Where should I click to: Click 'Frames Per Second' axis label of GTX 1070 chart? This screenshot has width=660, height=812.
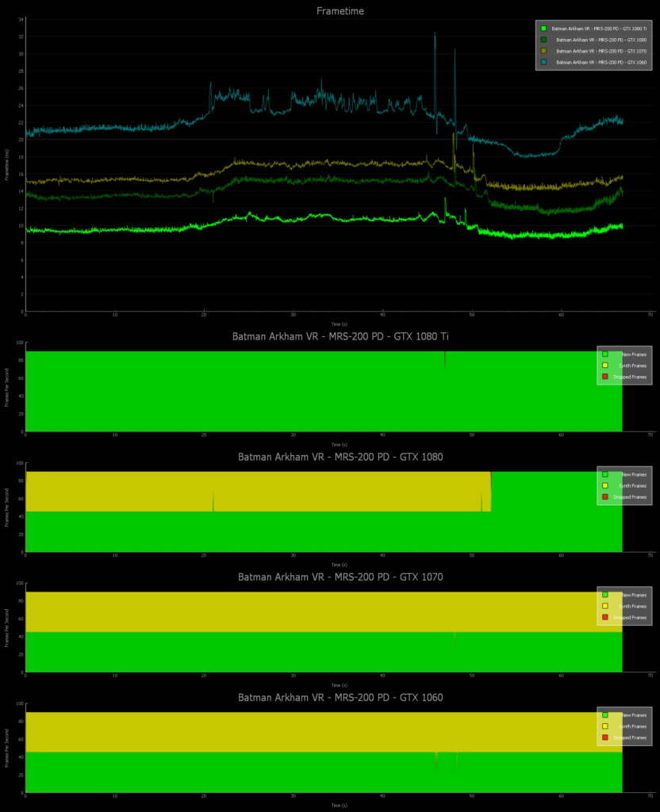pyautogui.click(x=6, y=628)
